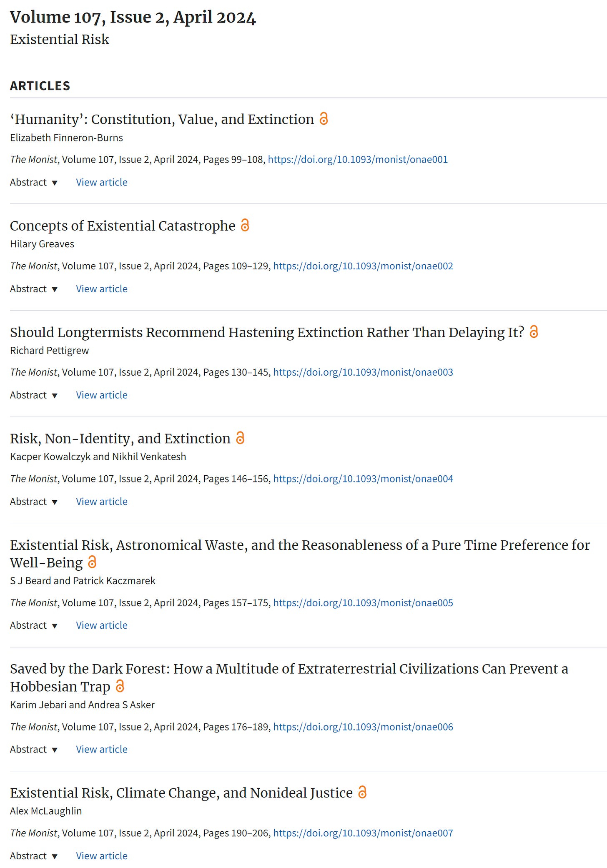
Task: Expand Abstract for Finneron-Burns article
Action: 34,183
